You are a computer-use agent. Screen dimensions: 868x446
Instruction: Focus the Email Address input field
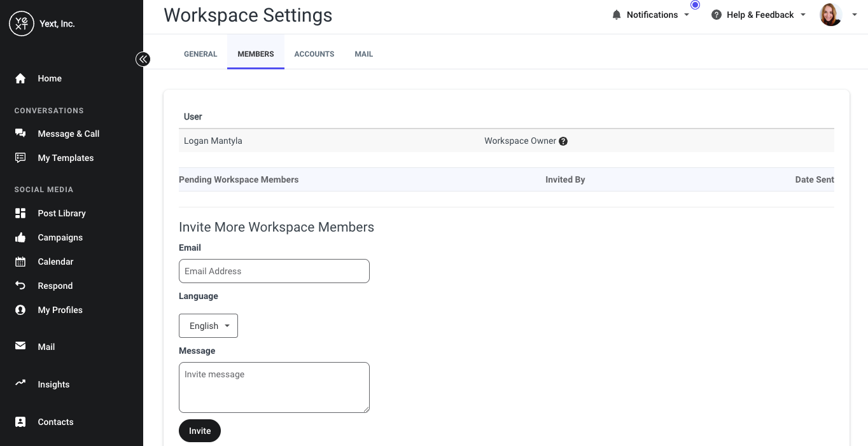(x=274, y=271)
